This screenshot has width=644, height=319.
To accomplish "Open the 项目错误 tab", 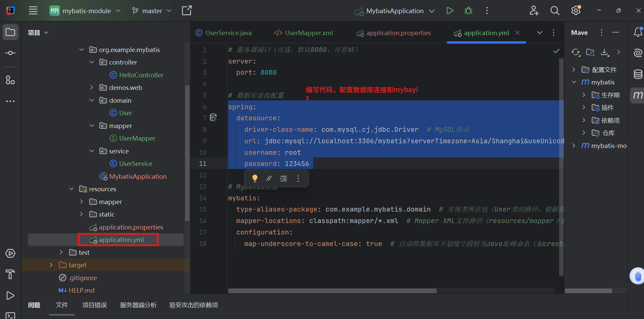I will coord(95,305).
